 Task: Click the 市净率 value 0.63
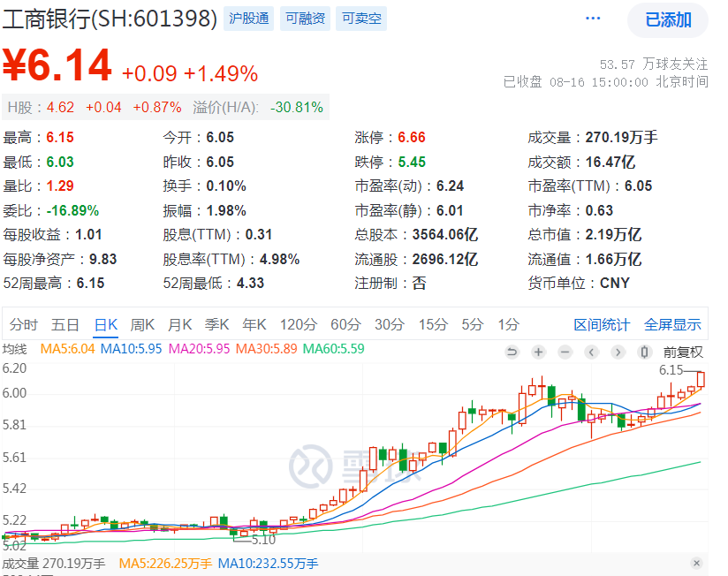(x=599, y=211)
